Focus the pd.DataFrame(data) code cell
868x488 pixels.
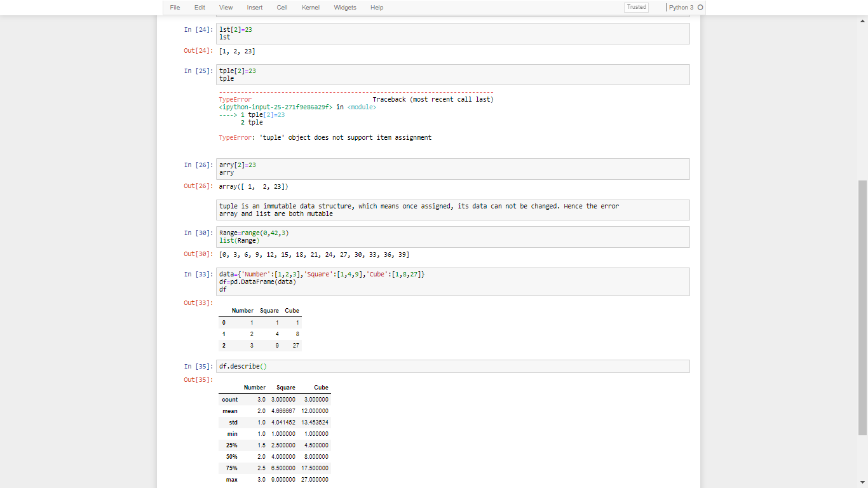click(x=452, y=282)
